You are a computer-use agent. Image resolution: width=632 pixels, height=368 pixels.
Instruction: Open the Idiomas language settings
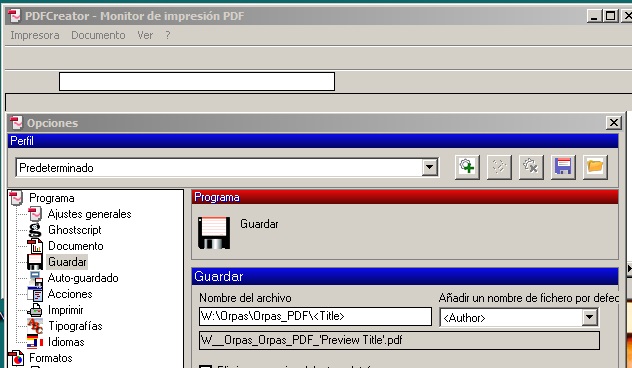pos(66,342)
